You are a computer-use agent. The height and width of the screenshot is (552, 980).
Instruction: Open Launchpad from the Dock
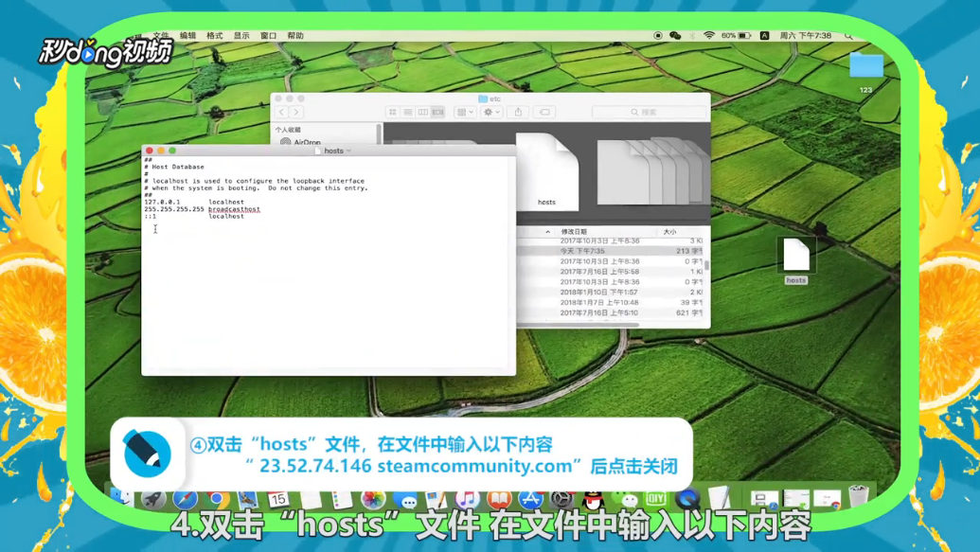(153, 499)
